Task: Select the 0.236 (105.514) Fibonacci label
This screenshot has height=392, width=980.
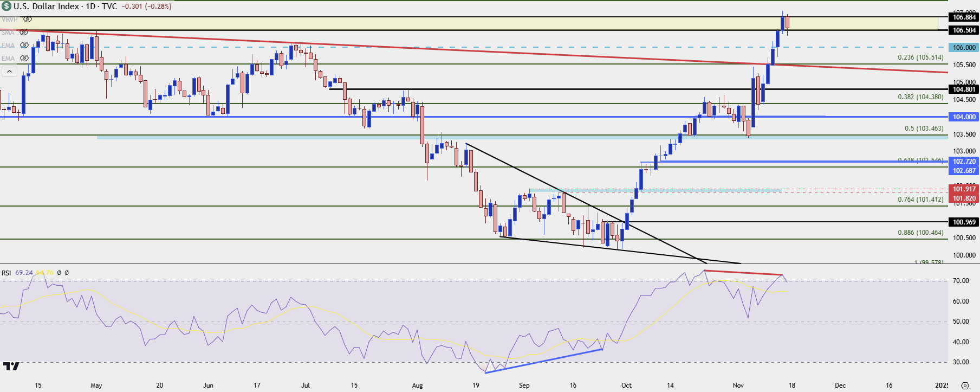Action: coord(920,57)
